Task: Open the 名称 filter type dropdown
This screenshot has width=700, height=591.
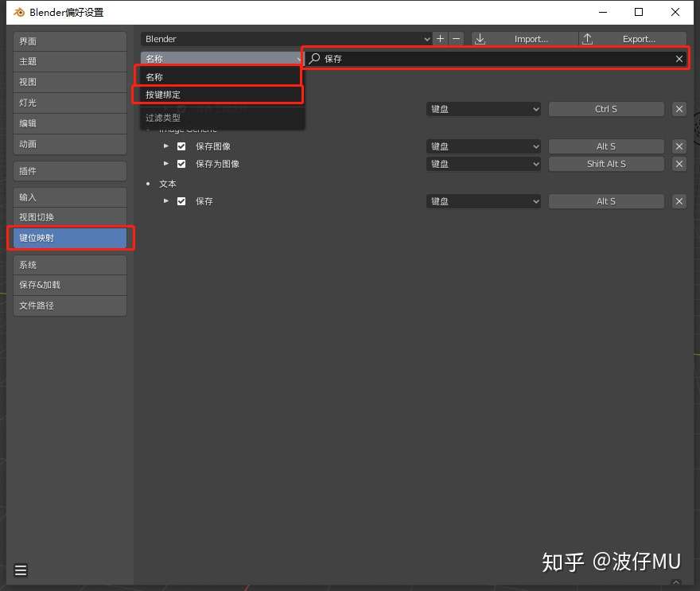Action: tap(222, 58)
